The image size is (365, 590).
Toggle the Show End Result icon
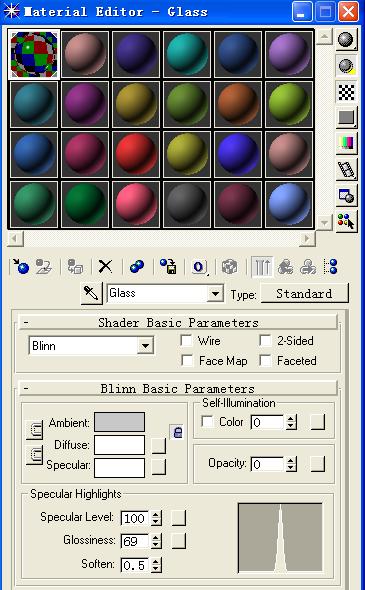[x=262, y=267]
